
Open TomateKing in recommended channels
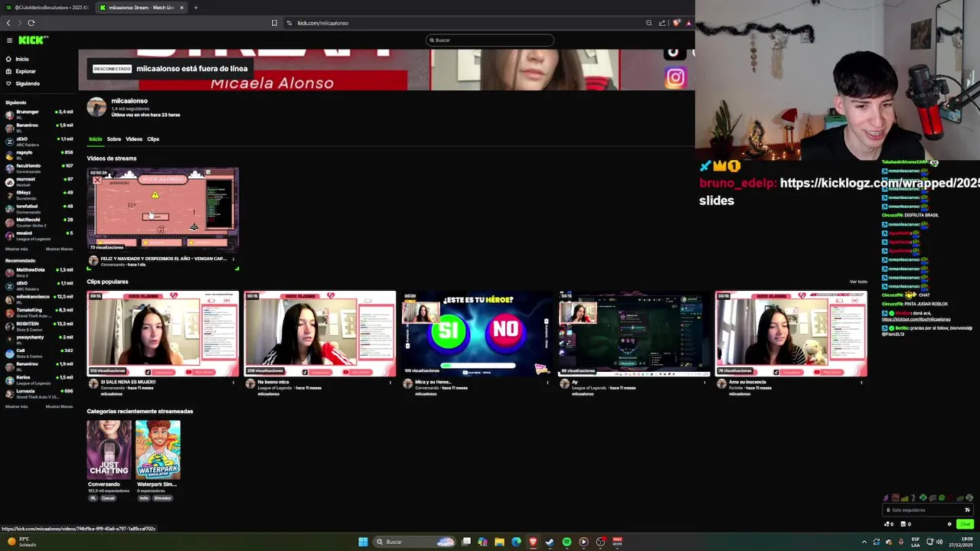tap(38, 311)
